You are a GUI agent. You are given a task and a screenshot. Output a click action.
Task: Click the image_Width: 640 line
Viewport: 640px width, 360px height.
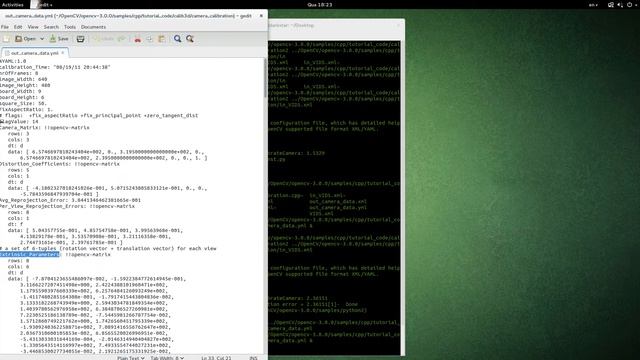coord(24,79)
